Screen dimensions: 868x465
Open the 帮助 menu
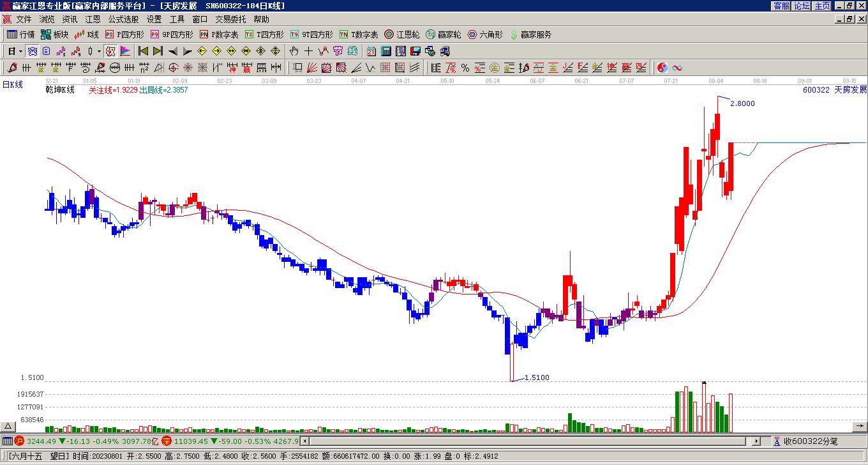coord(262,19)
